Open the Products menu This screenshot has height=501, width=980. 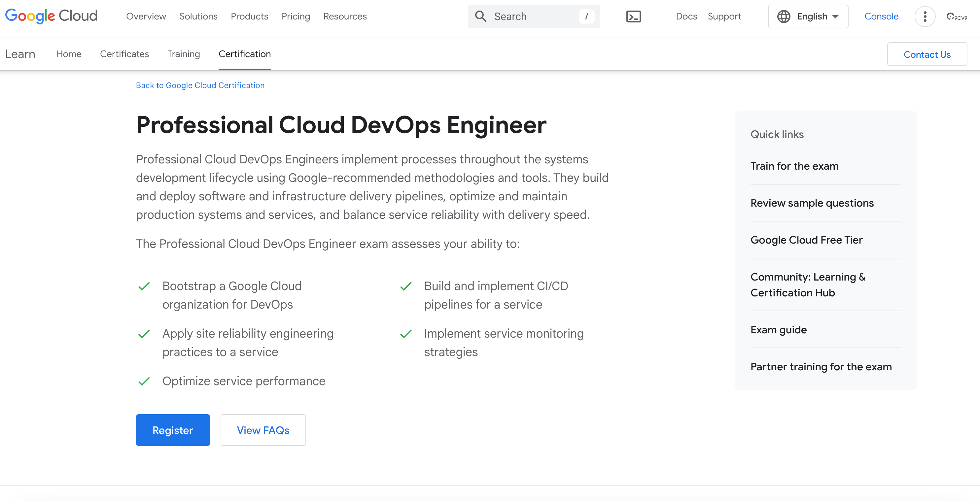point(249,17)
